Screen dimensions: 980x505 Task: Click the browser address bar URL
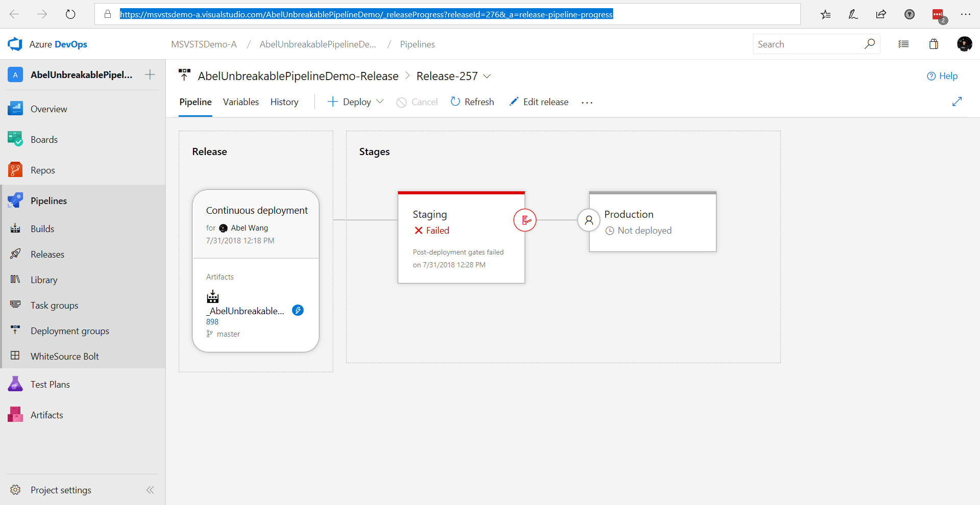tap(366, 14)
